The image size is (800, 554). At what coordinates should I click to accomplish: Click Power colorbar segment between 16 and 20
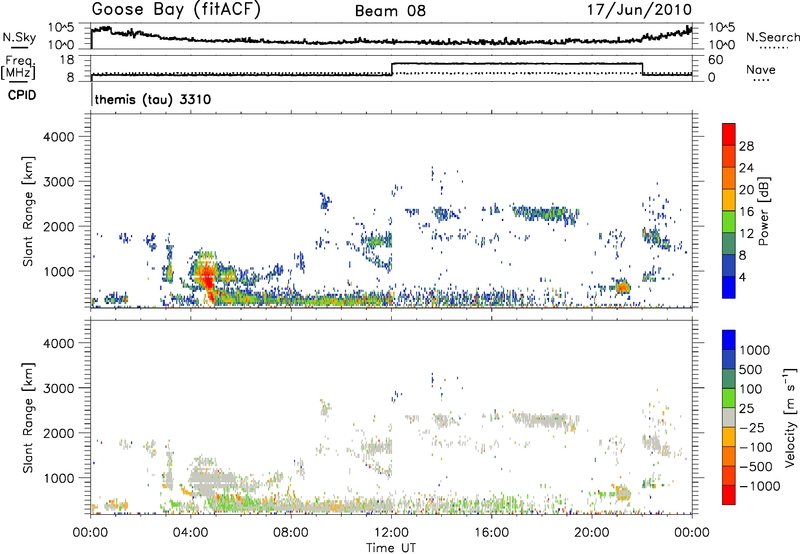pyautogui.click(x=729, y=200)
